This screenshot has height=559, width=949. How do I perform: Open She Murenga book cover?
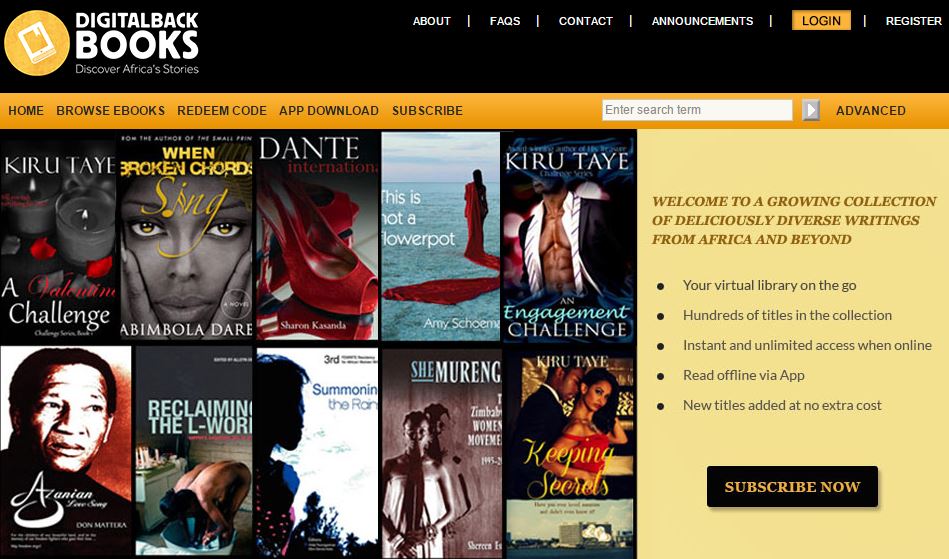442,453
